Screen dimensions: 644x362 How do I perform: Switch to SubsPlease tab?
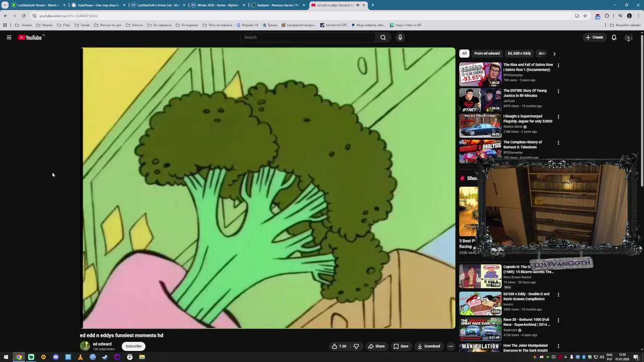pyautogui.click(x=98, y=5)
